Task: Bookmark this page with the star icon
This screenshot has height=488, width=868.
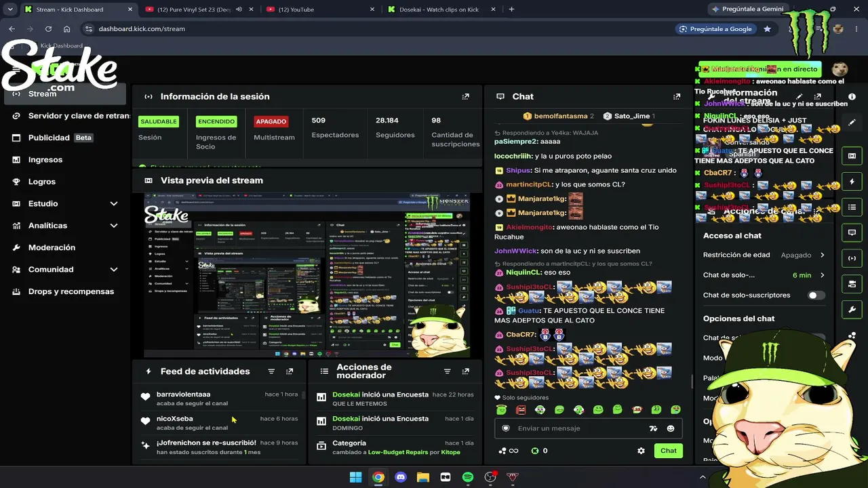Action: [767, 29]
